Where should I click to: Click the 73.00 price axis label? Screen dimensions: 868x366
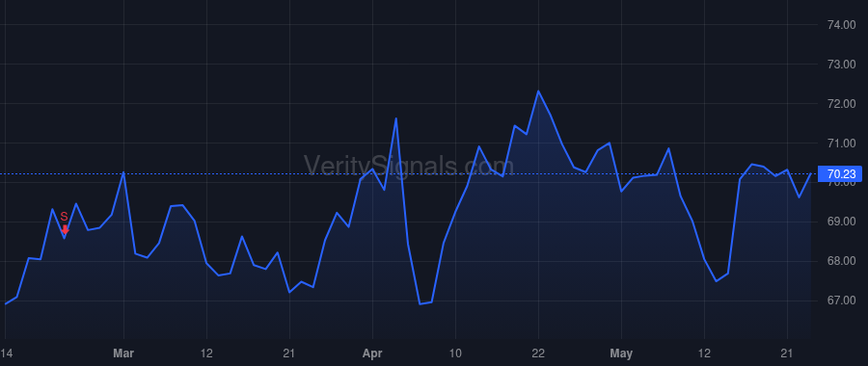click(841, 65)
